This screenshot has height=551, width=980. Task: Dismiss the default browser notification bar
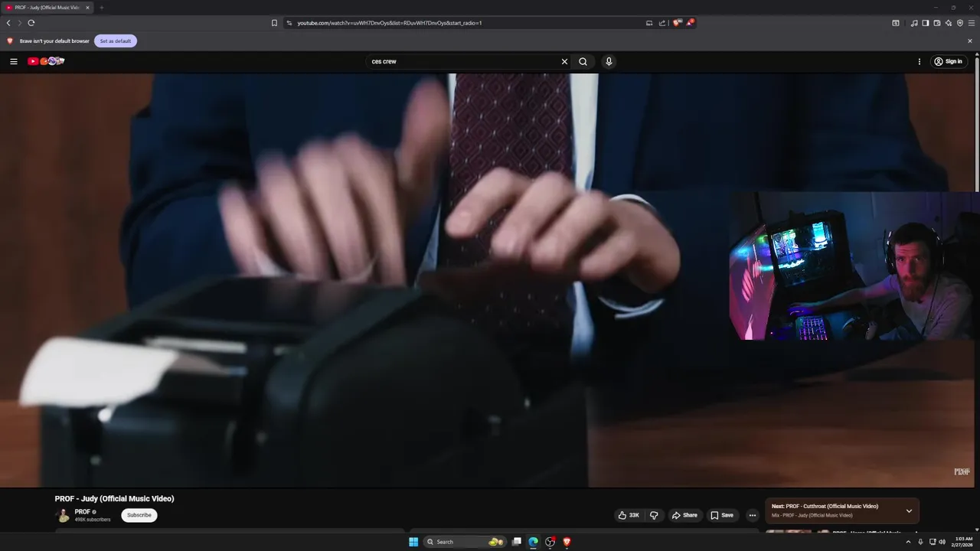tap(970, 41)
